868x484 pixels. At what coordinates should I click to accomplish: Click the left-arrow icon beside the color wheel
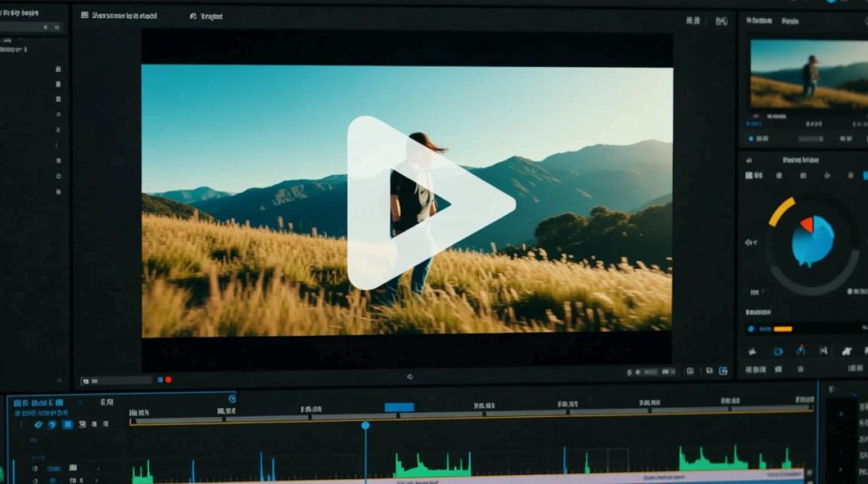[750, 243]
